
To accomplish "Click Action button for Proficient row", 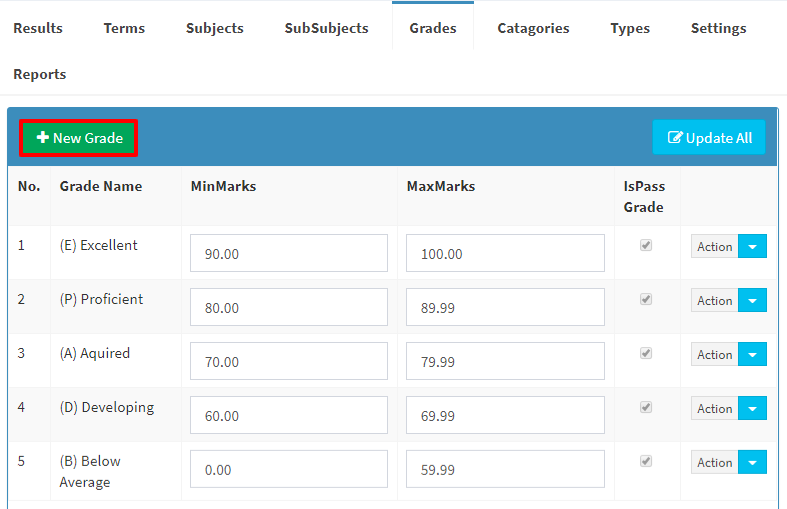I will tap(714, 300).
